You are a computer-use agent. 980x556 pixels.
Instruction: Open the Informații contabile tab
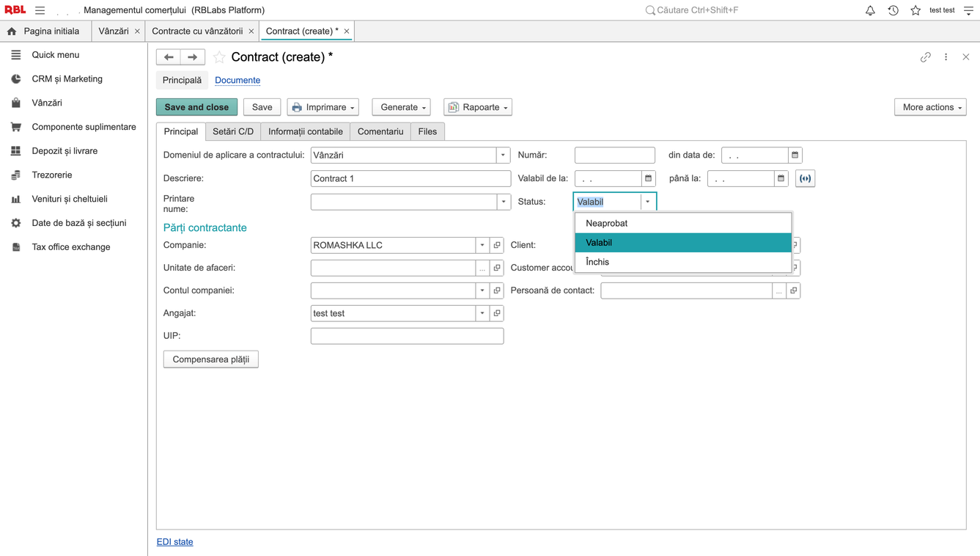click(x=305, y=131)
